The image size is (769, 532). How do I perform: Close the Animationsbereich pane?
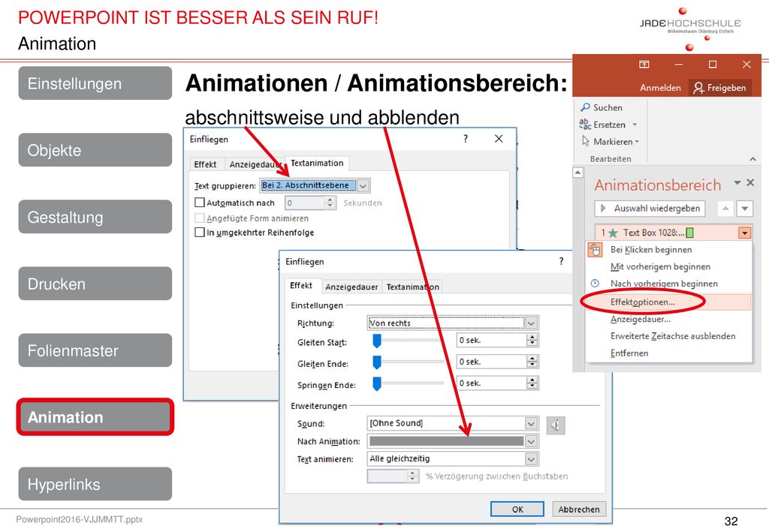(750, 183)
